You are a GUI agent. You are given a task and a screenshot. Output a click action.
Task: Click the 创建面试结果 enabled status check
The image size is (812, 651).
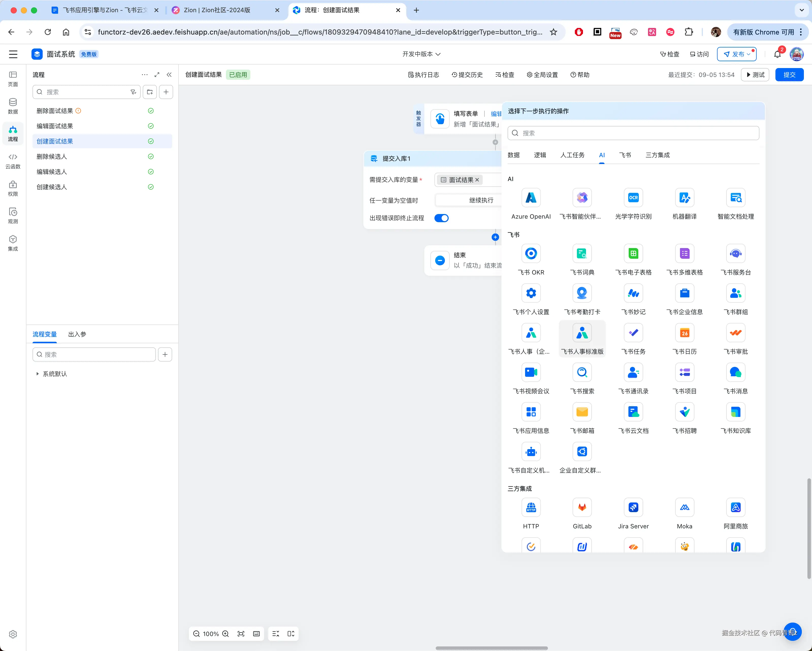coord(151,141)
